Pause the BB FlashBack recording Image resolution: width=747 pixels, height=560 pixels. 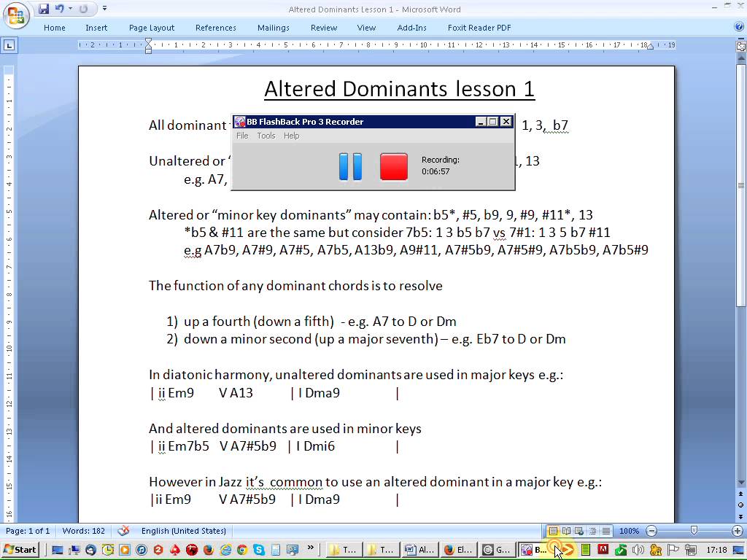350,166
